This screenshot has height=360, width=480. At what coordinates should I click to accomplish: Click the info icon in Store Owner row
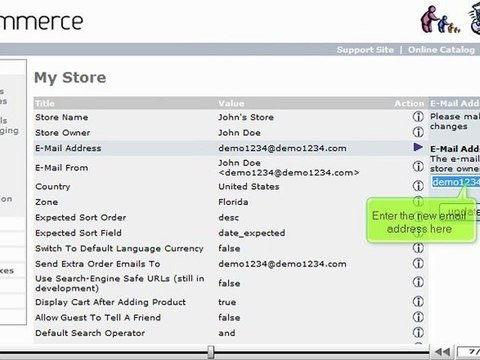coord(418,132)
